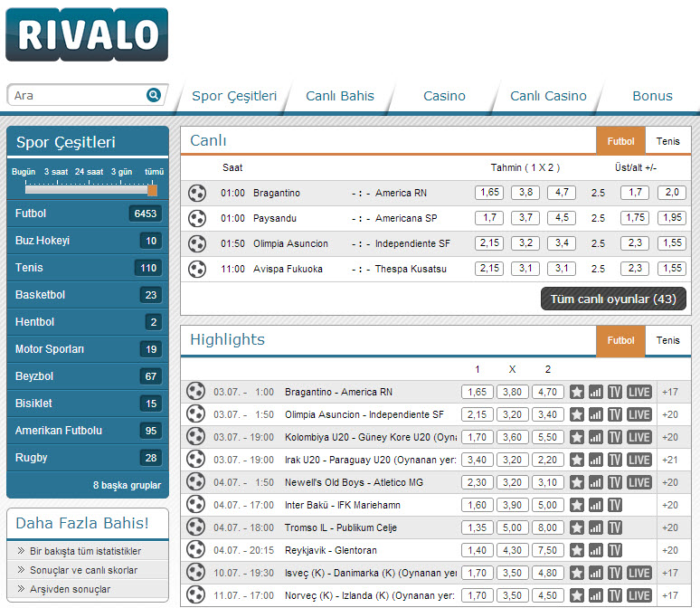Open Canlı Casino in top navigation
The image size is (700, 608).
548,96
